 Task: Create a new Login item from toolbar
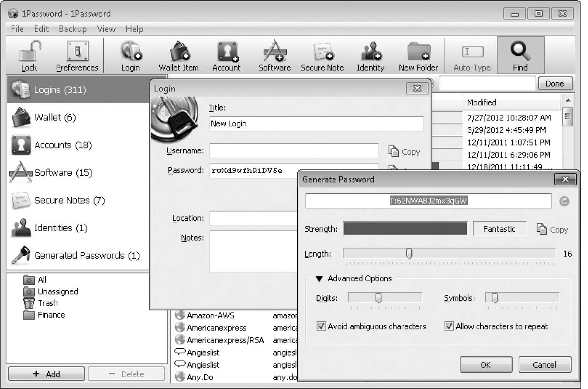pos(130,56)
